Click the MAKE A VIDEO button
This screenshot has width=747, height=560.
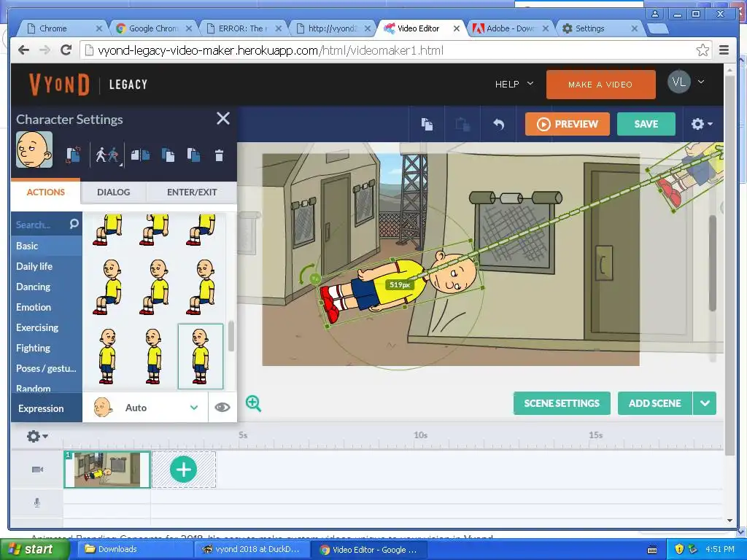coord(601,85)
